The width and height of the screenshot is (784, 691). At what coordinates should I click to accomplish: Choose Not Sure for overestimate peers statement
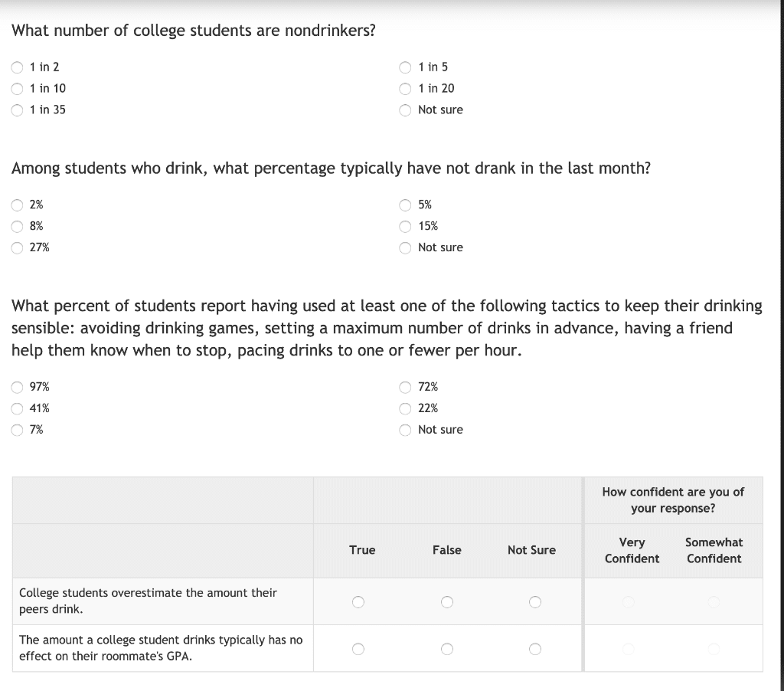[x=535, y=601]
